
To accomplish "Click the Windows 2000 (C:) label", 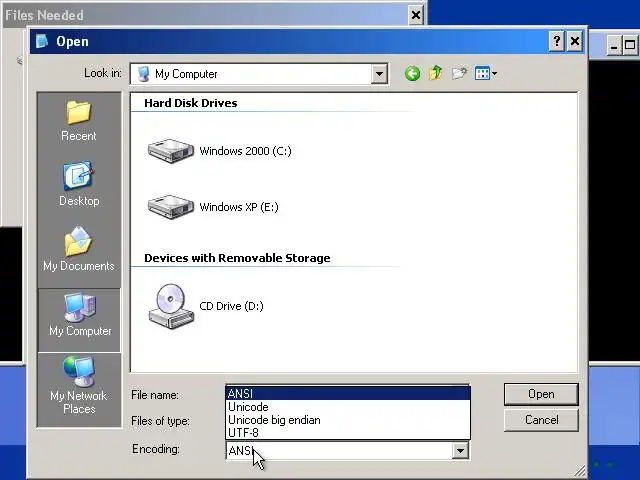I will (245, 151).
